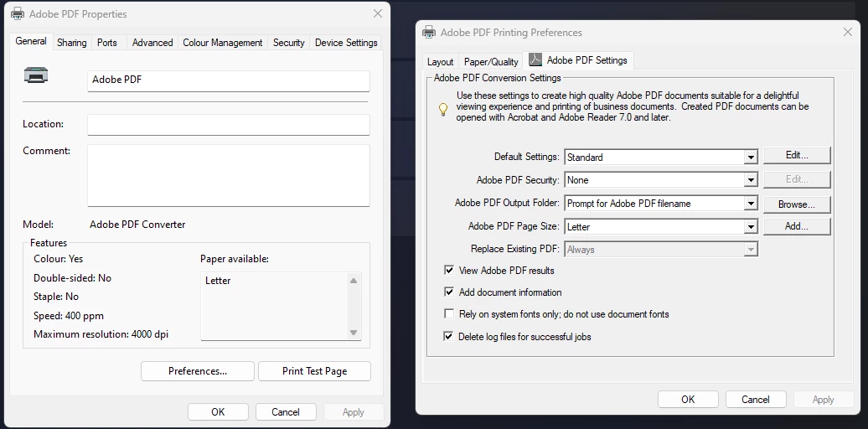This screenshot has width=868, height=429.
Task: Close the Printing Preferences dialog
Action: (x=847, y=33)
